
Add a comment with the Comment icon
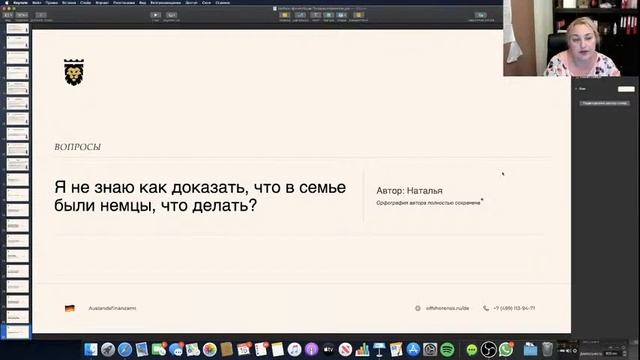pos(358,15)
